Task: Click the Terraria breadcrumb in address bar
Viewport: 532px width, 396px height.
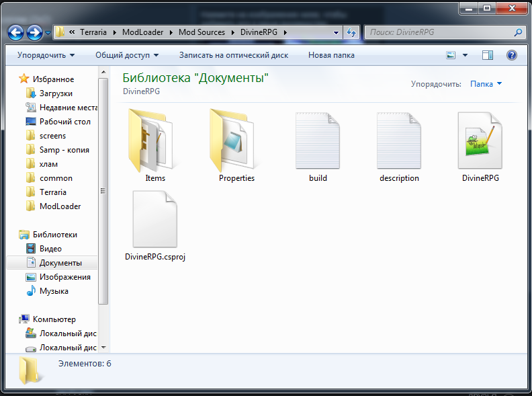Action: pos(93,32)
